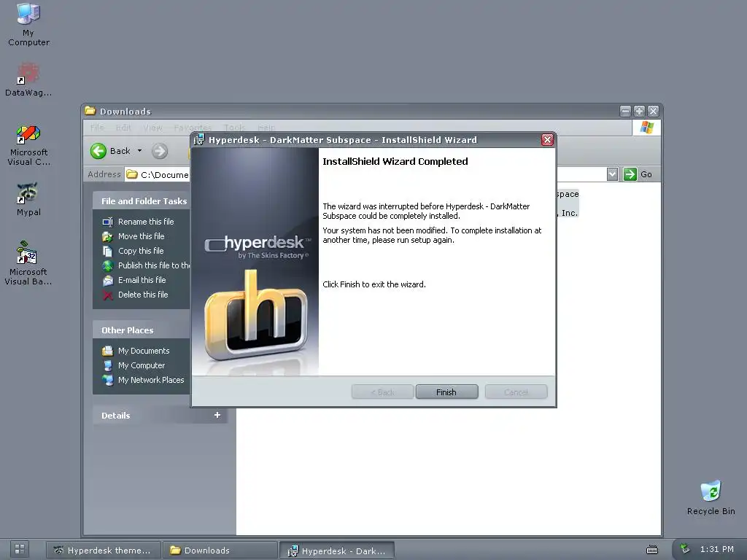Click Delete this file task
The image size is (747, 560).
pos(143,295)
